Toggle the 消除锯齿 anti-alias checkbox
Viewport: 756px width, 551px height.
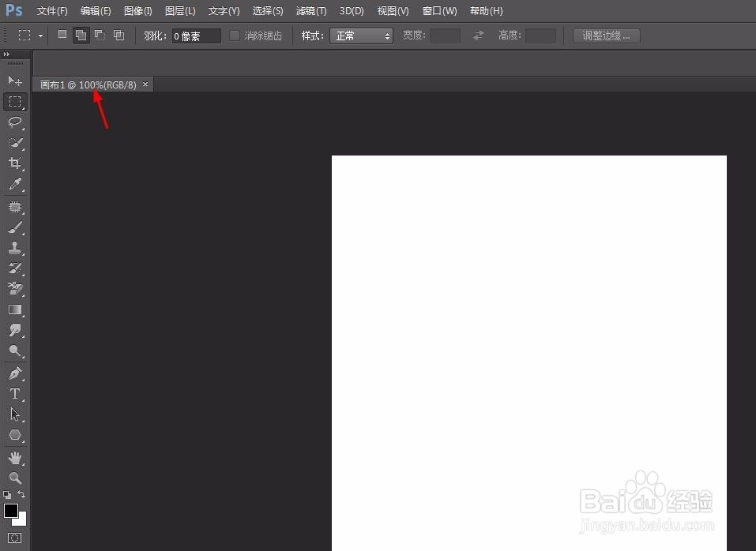click(235, 36)
